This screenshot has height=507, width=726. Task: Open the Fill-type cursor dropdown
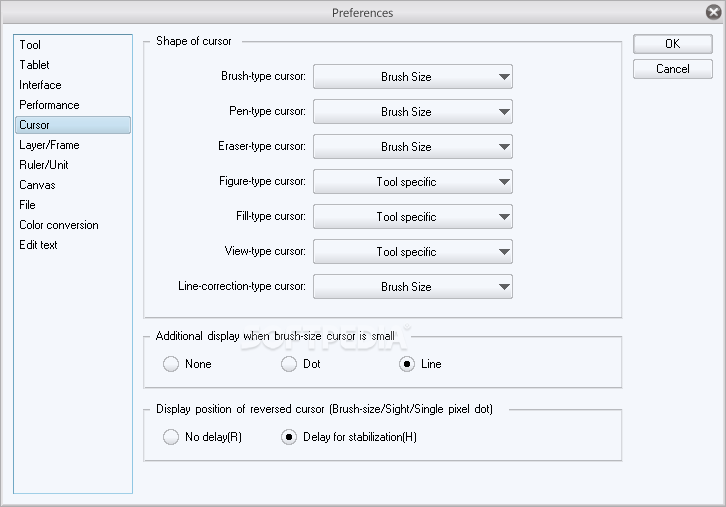click(x=413, y=216)
